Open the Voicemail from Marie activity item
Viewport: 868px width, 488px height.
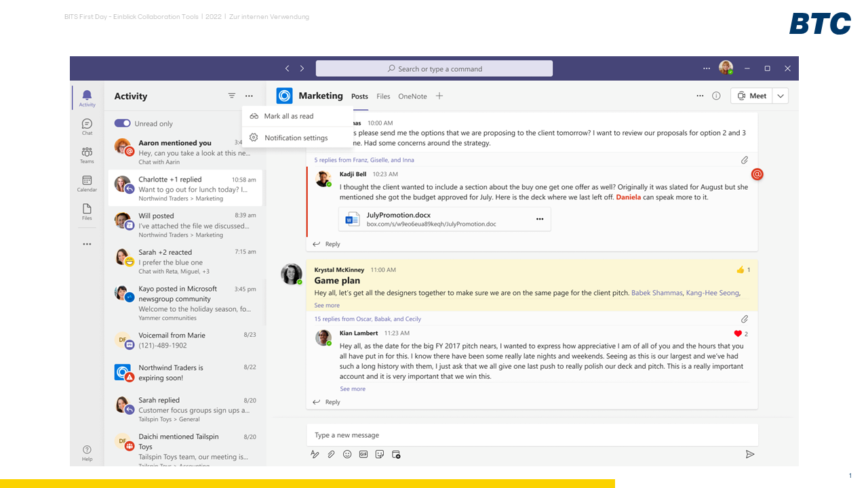(x=185, y=340)
